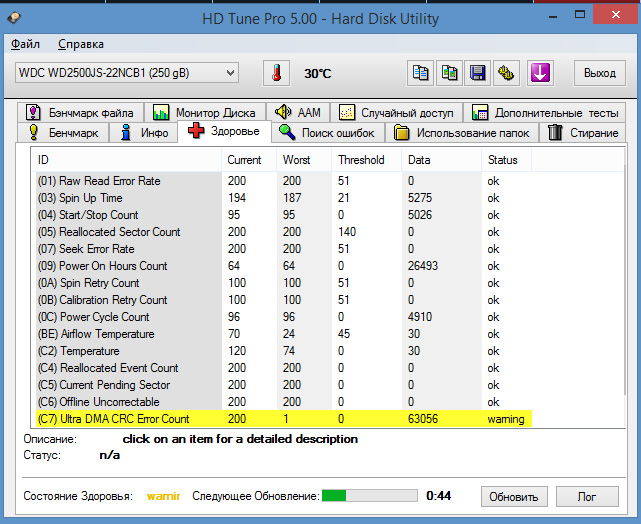641x524 pixels.
Task: Open the Файл menu
Action: [26, 44]
